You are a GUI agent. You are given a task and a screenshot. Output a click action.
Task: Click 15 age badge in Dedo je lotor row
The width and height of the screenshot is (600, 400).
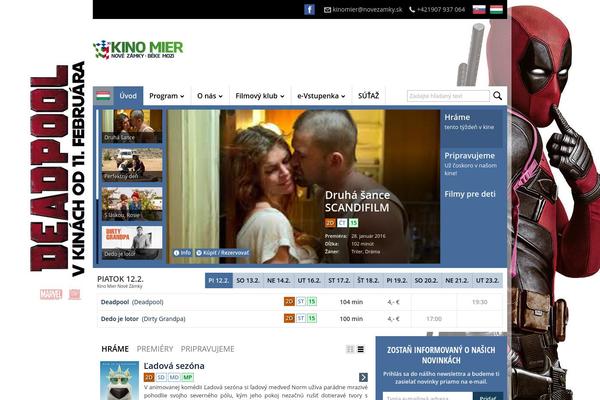(312, 318)
